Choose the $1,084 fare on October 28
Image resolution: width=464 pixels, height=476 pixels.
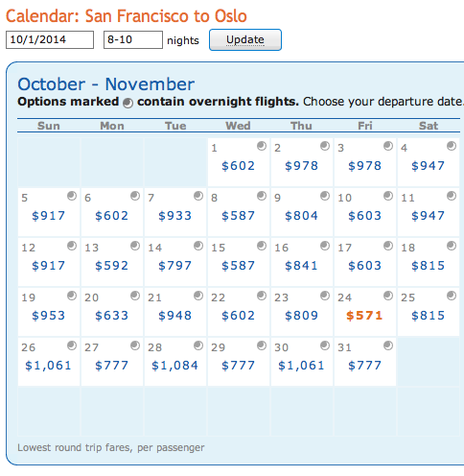click(174, 366)
